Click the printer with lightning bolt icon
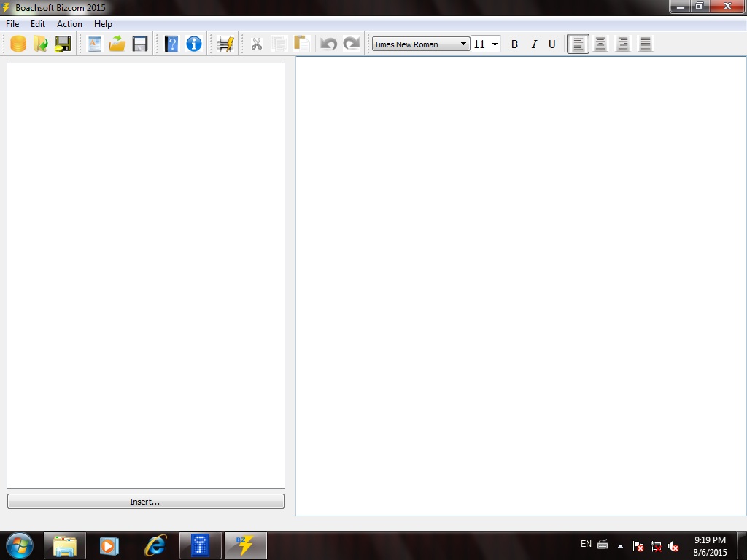747x560 pixels. coord(225,44)
